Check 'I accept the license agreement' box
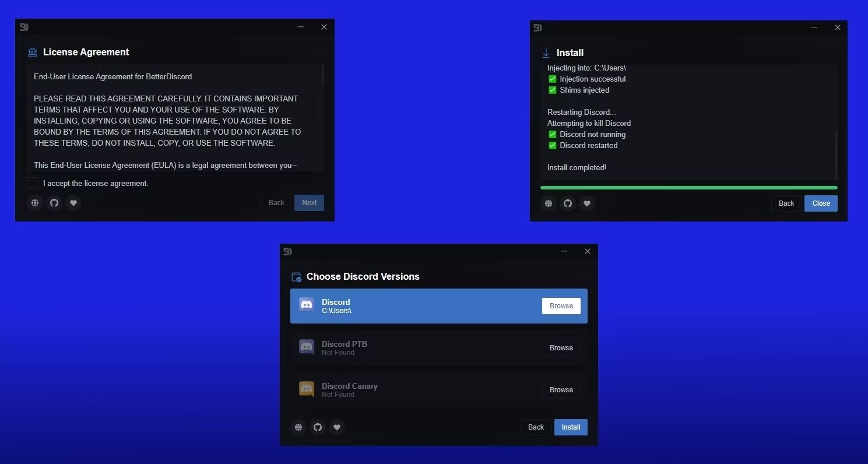 point(33,183)
